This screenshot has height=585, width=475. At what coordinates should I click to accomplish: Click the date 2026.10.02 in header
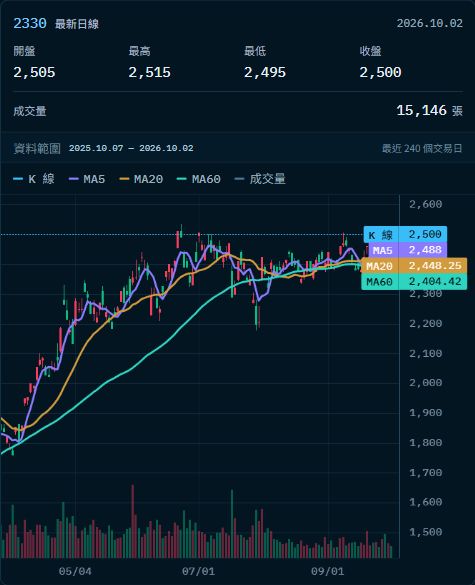click(x=429, y=24)
